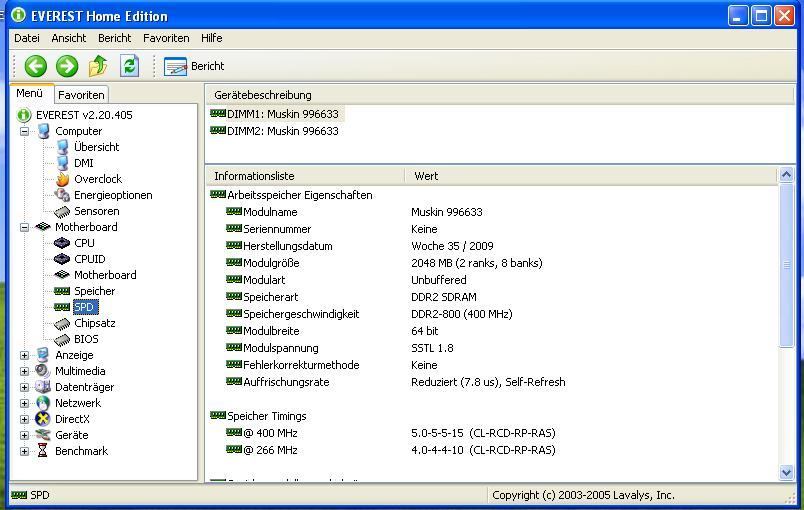The image size is (804, 510).
Task: Select the Speicher tree entry
Action: [x=94, y=291]
